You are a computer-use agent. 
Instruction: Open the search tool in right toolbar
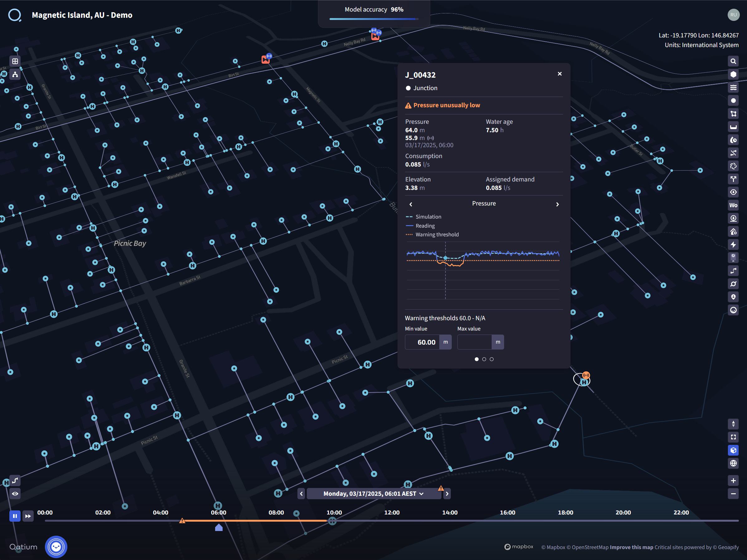(733, 61)
